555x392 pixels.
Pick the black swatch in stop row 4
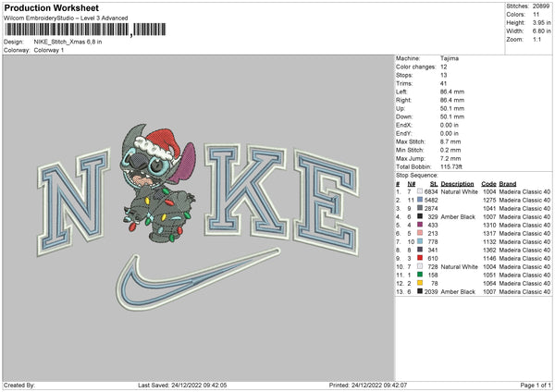(x=420, y=216)
